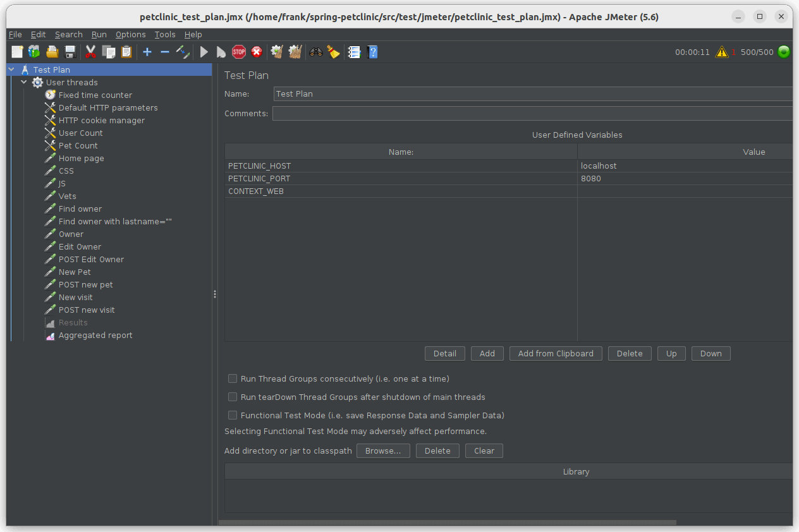Open the Edit menu
Image resolution: width=799 pixels, height=532 pixels.
(x=38, y=35)
